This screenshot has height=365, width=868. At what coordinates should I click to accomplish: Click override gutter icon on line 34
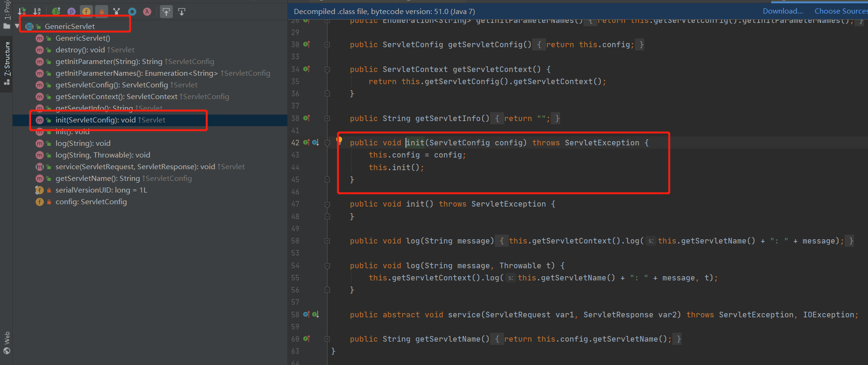click(x=306, y=69)
